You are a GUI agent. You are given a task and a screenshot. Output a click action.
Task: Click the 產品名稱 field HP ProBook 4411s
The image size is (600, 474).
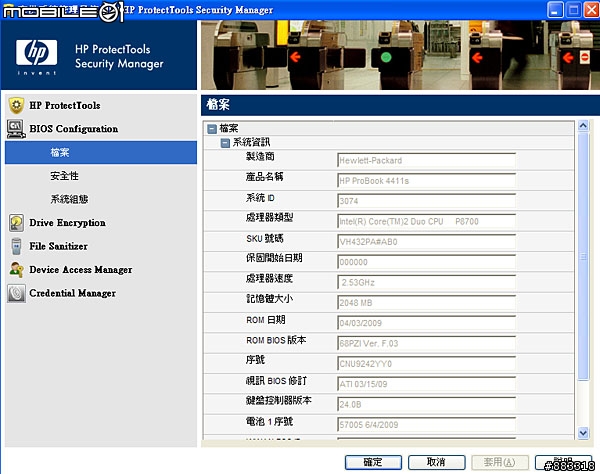coord(426,181)
